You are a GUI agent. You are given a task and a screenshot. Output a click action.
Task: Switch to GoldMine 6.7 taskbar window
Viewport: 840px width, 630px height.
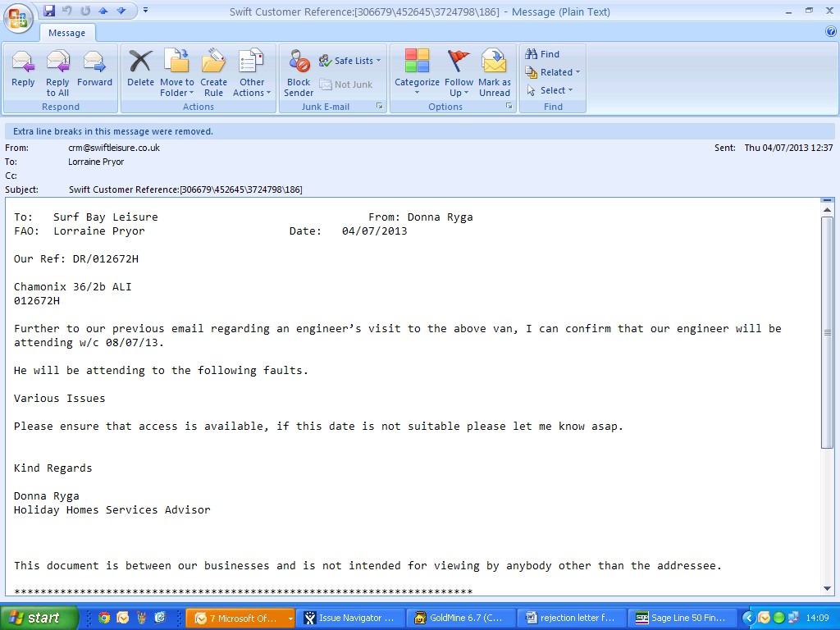[x=461, y=619]
